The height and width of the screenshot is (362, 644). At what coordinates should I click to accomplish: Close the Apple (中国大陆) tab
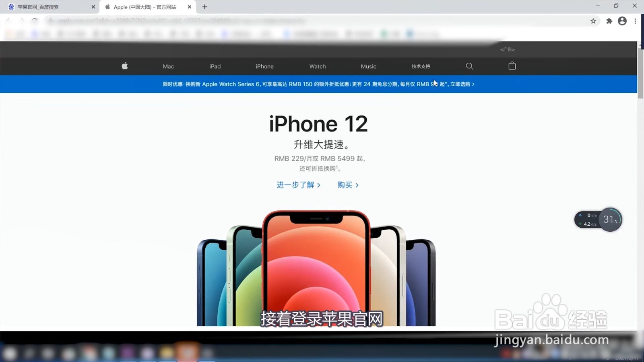[x=190, y=7]
